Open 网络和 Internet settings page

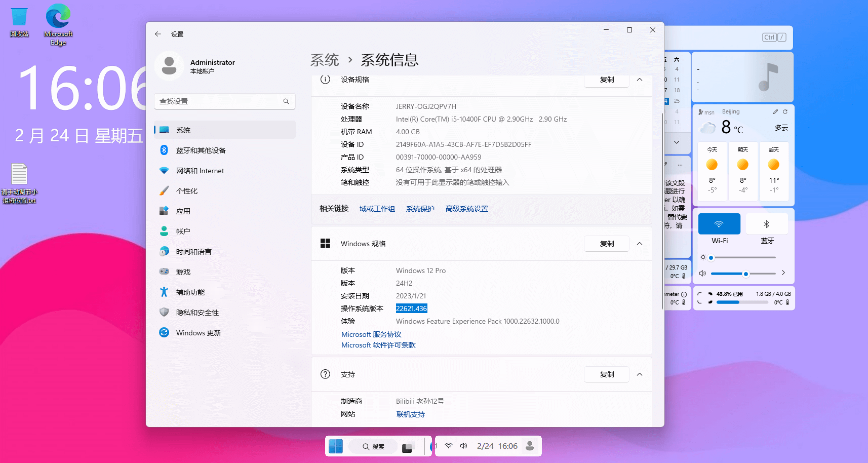(x=200, y=171)
